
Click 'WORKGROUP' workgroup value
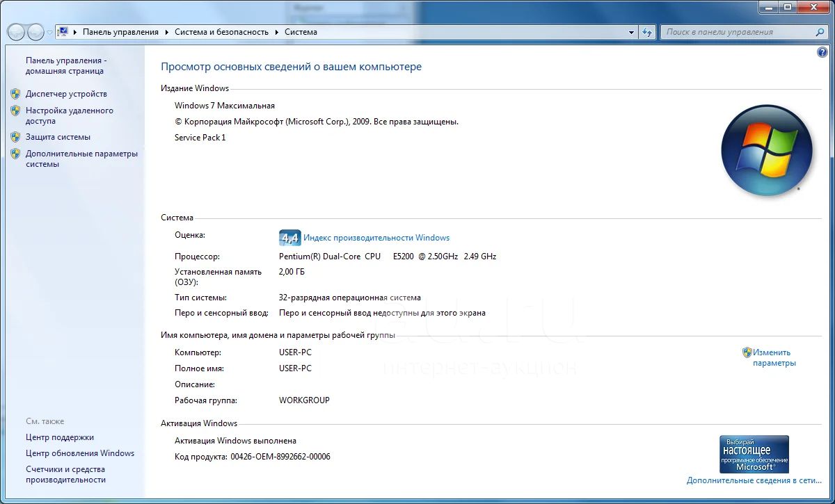(304, 400)
